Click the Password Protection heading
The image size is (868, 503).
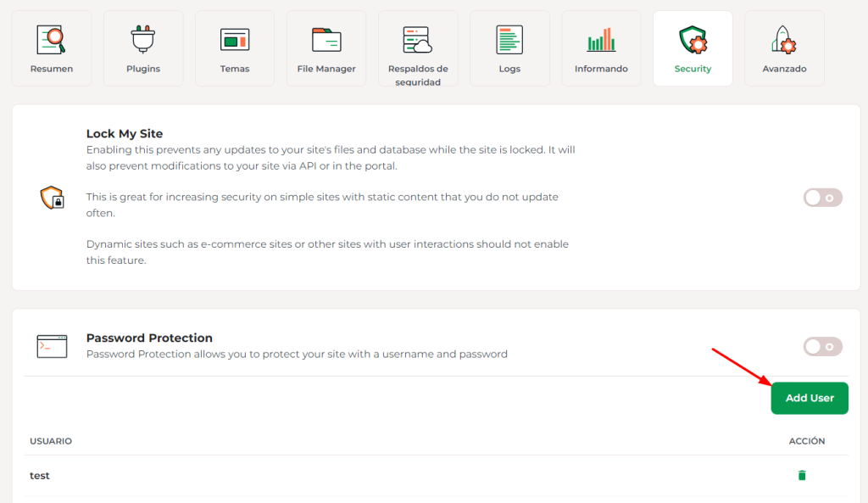pos(149,338)
